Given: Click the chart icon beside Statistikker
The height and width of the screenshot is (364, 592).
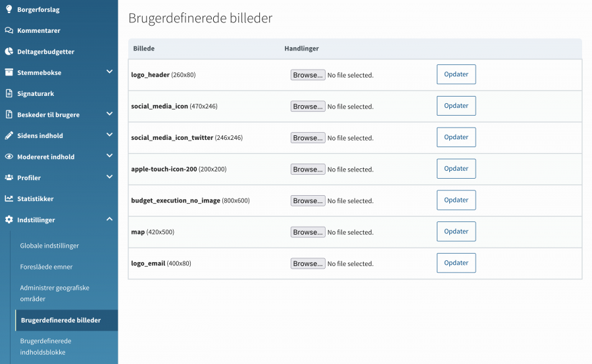Looking at the screenshot, I should click(9, 198).
